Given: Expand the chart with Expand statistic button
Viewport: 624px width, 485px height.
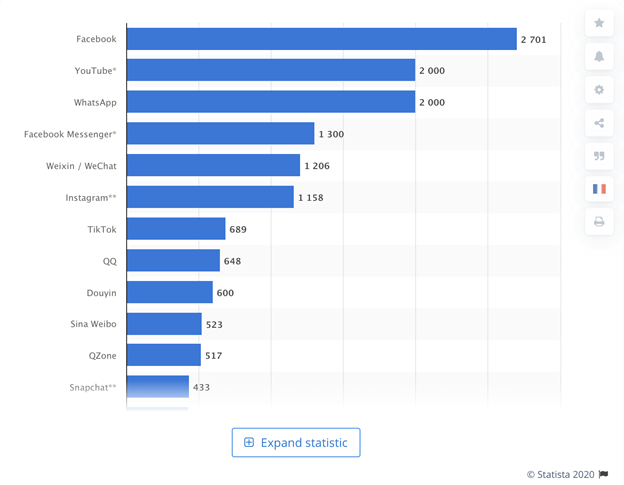Looking at the screenshot, I should point(296,442).
